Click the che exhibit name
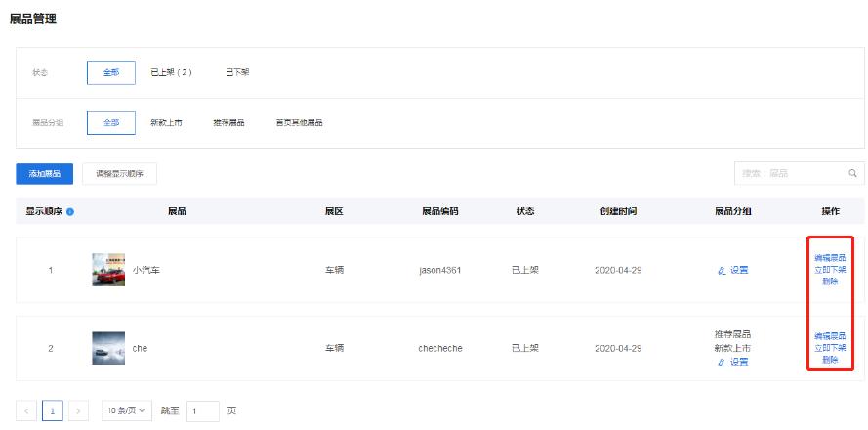This screenshot has height=430, width=868. (140, 349)
